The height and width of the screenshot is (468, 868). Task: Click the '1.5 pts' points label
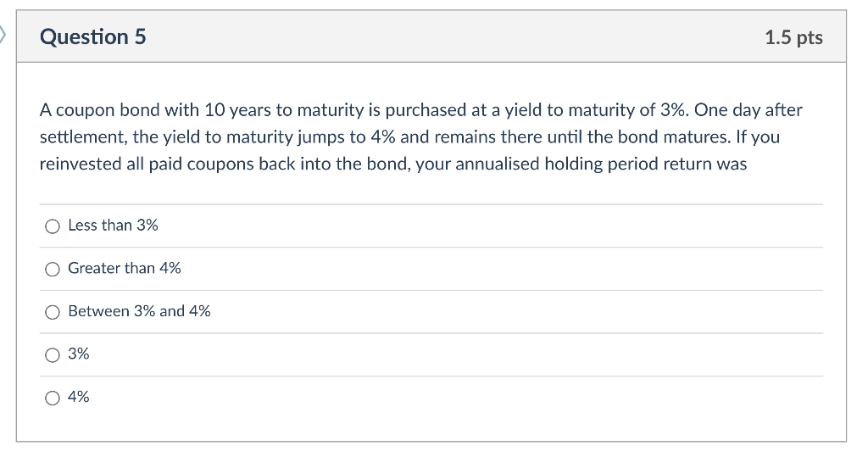pyautogui.click(x=793, y=37)
